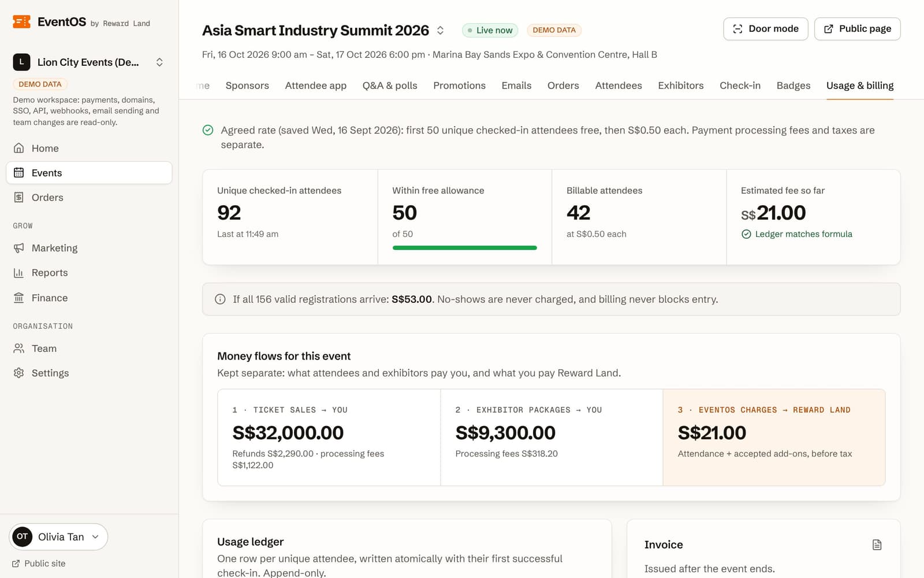Click the free allowance progress bar
The height and width of the screenshot is (578, 924).
(x=465, y=248)
